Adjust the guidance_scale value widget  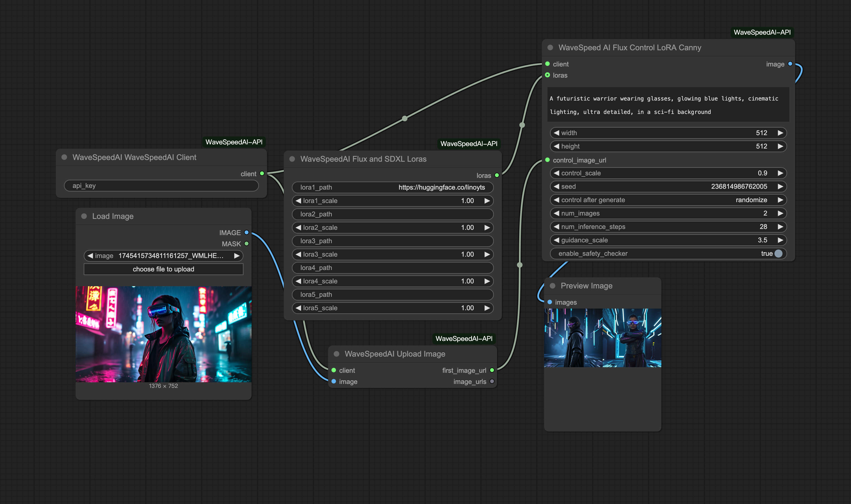click(668, 240)
